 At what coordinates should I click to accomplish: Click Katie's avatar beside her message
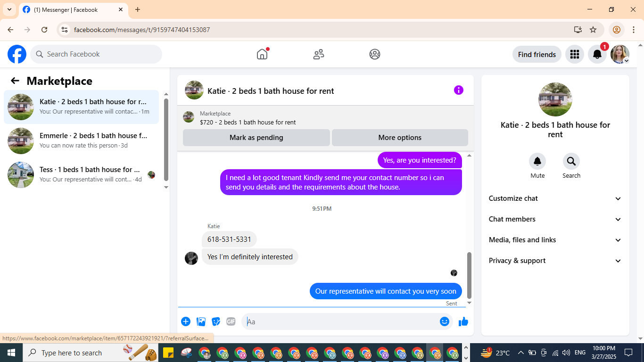(191, 258)
